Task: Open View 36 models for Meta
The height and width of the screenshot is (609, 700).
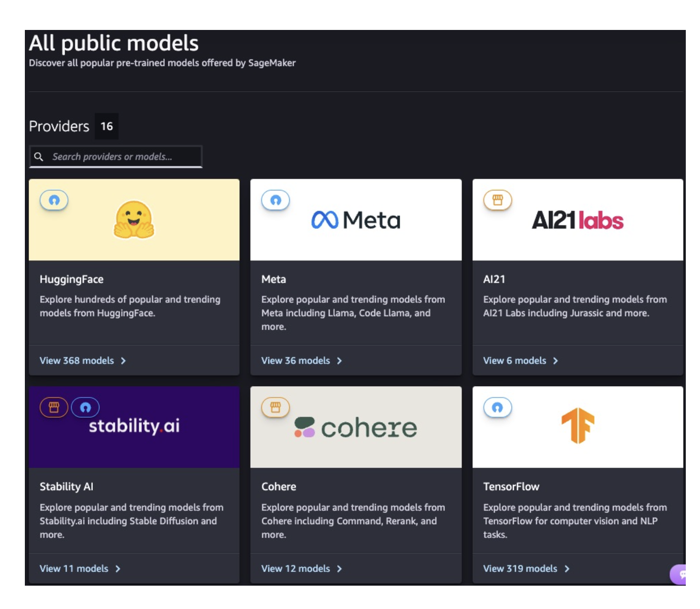Action: (296, 361)
